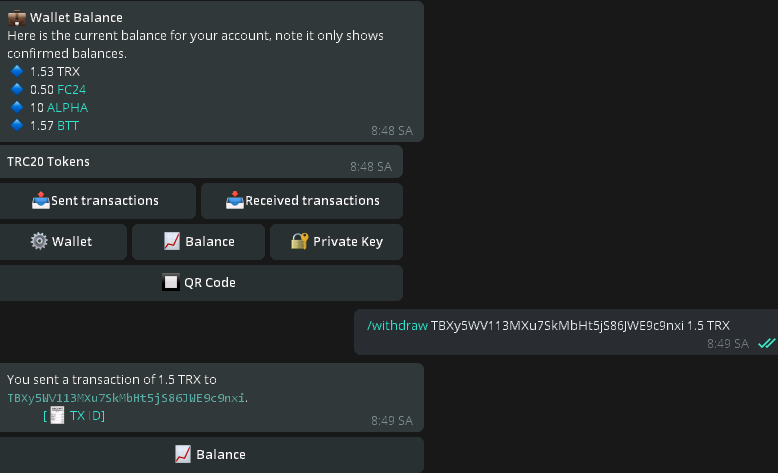778x473 pixels.
Task: Open the Received transactions button
Action: (x=302, y=200)
